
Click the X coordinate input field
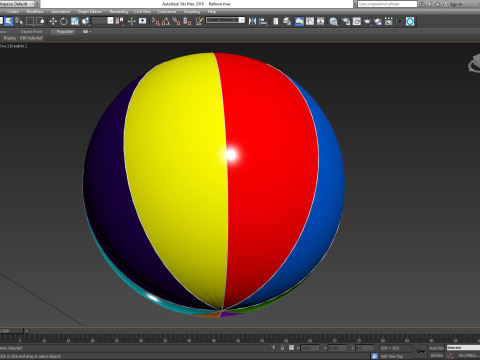(x=310, y=348)
